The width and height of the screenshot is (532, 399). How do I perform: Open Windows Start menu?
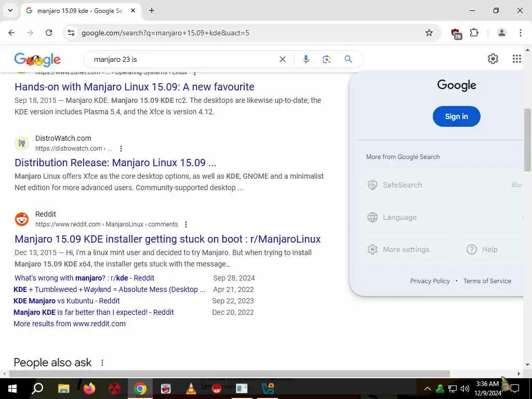click(x=12, y=389)
